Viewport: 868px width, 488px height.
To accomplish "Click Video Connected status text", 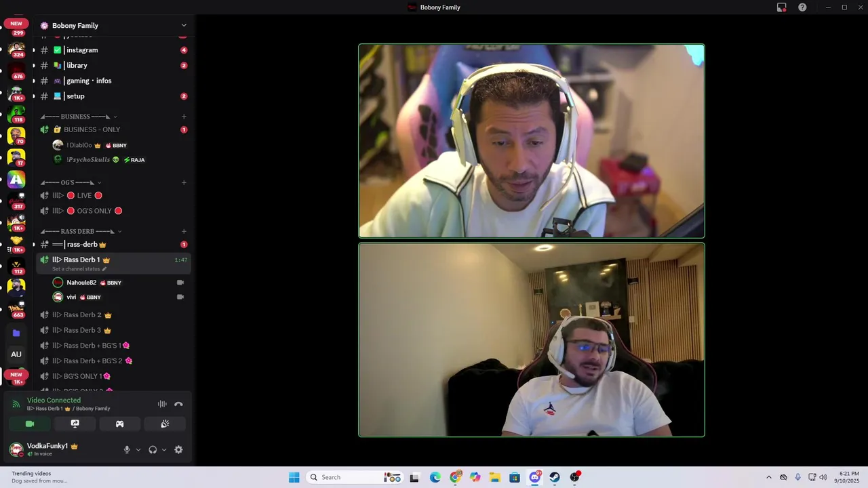I will pos(54,401).
